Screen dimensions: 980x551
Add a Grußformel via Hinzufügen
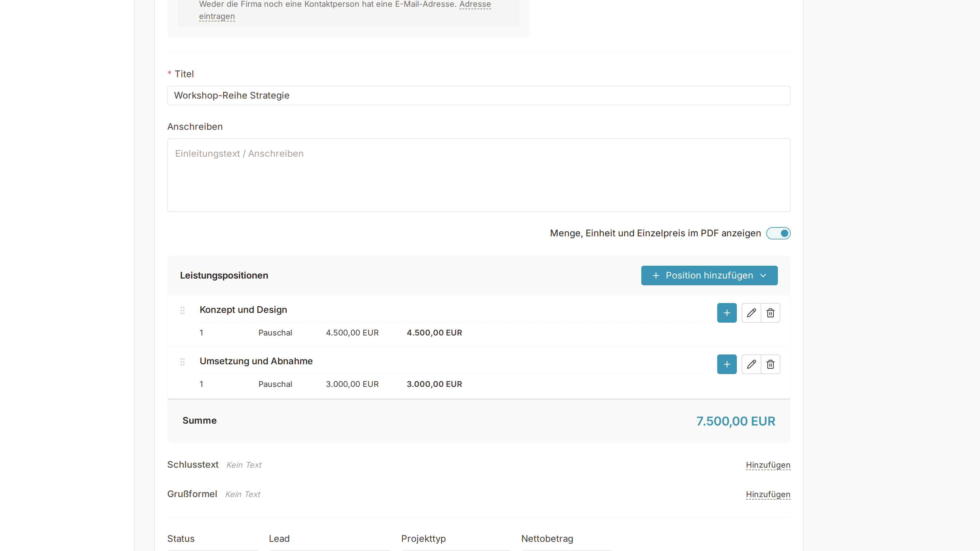(x=768, y=494)
